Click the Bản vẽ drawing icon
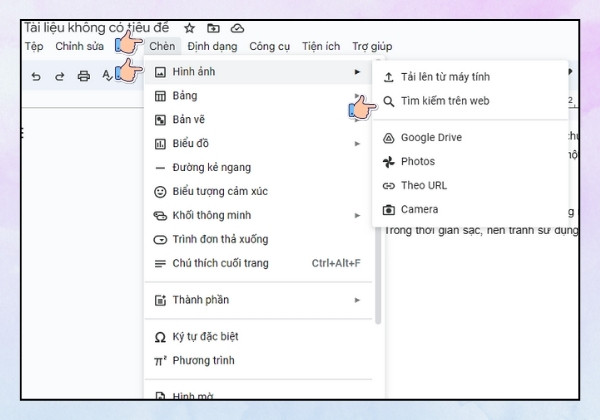The height and width of the screenshot is (420, 600). coord(160,120)
